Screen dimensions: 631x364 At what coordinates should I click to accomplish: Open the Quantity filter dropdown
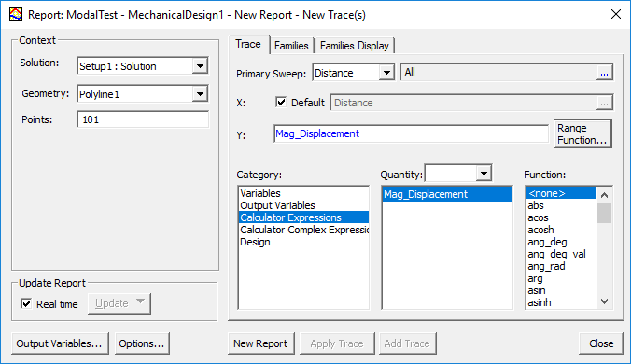[484, 174]
